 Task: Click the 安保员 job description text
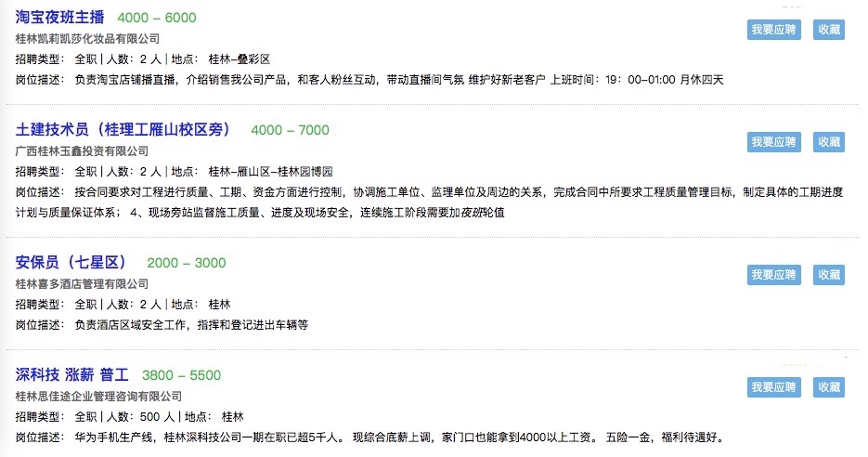[x=191, y=325]
